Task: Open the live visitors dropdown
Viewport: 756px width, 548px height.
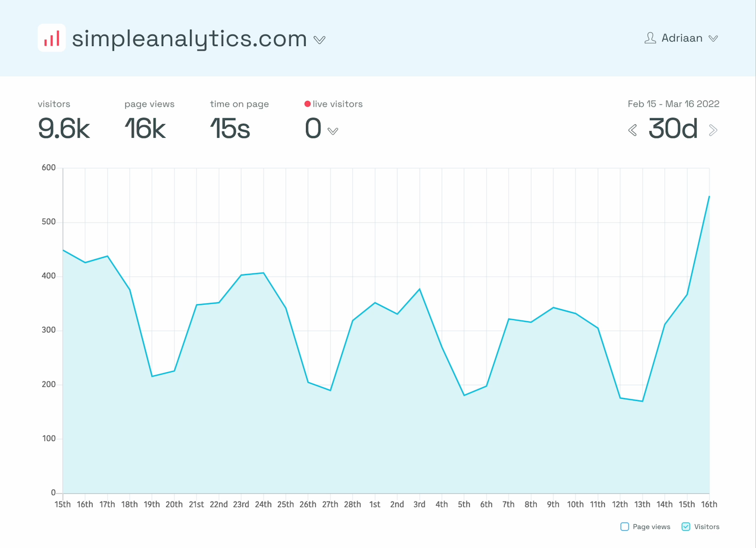Action: coord(333,131)
